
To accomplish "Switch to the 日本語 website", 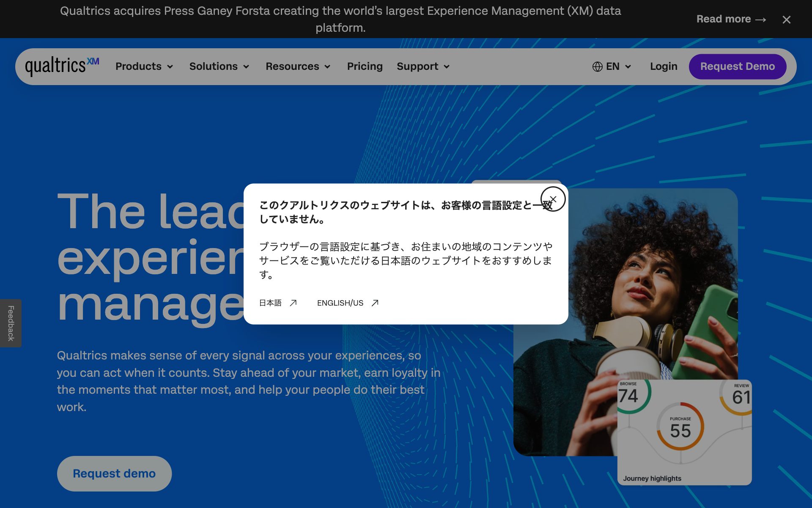I will click(278, 303).
